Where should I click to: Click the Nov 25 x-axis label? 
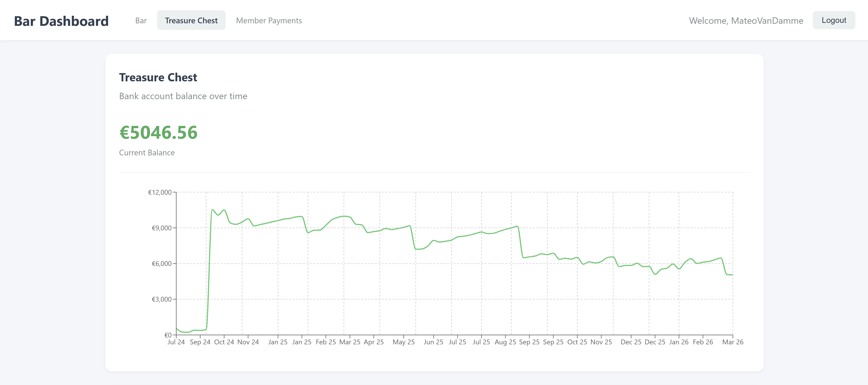pos(601,342)
